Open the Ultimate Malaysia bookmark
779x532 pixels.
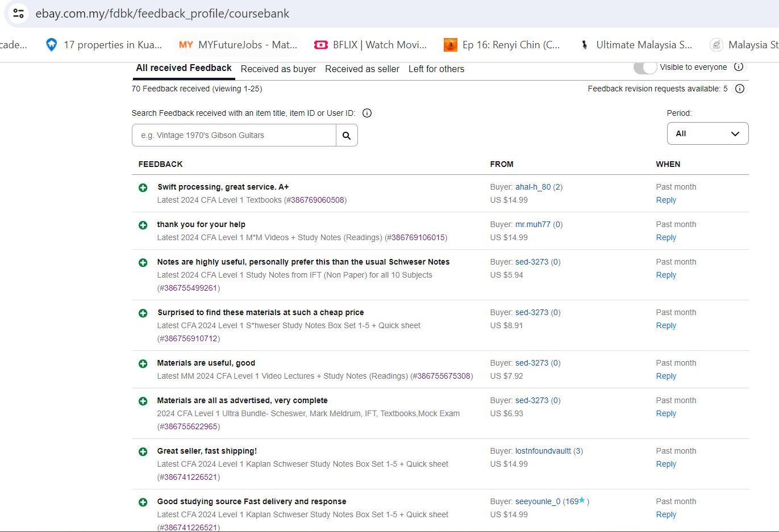tap(635, 45)
